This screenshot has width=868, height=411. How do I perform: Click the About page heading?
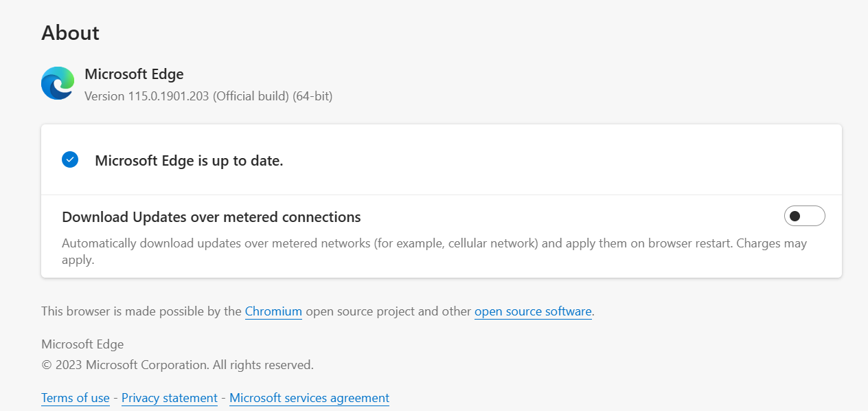70,32
